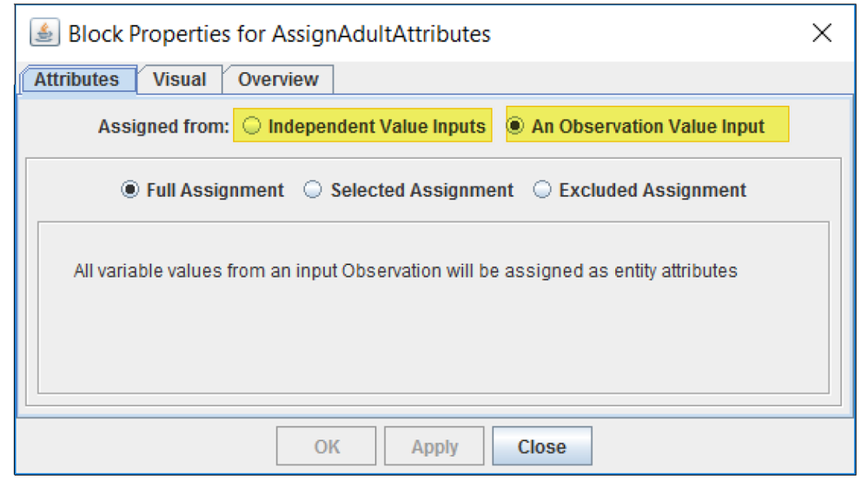The height and width of the screenshot is (488, 868).
Task: Pick the Selected Assignment radio button
Action: tap(313, 190)
